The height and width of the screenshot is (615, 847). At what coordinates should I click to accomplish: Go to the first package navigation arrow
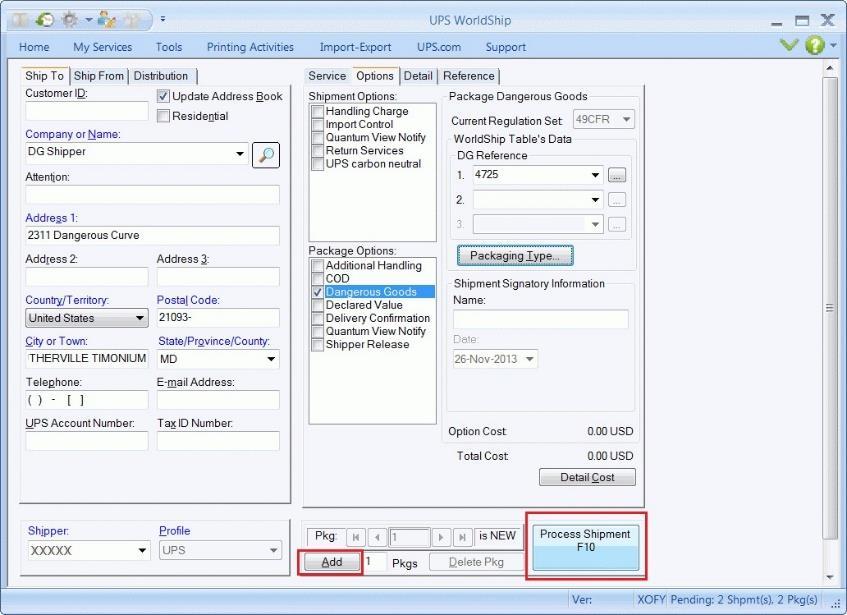pyautogui.click(x=355, y=537)
